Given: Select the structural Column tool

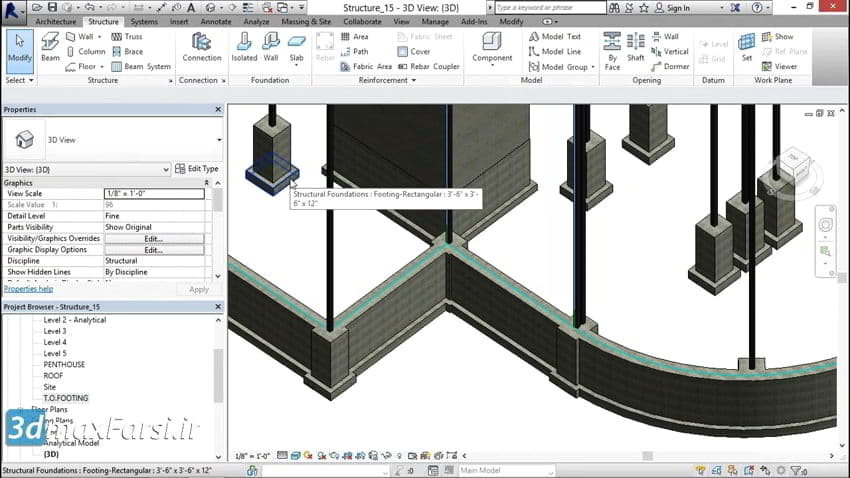Looking at the screenshot, I should 86,51.
